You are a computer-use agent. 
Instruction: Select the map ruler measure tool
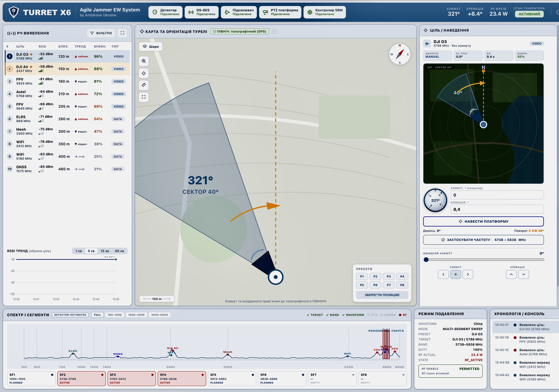tap(144, 85)
